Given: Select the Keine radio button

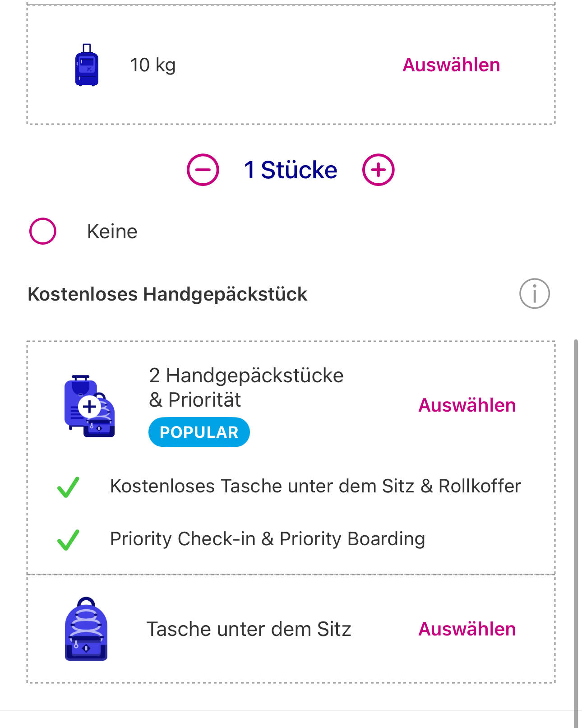Looking at the screenshot, I should (x=43, y=231).
